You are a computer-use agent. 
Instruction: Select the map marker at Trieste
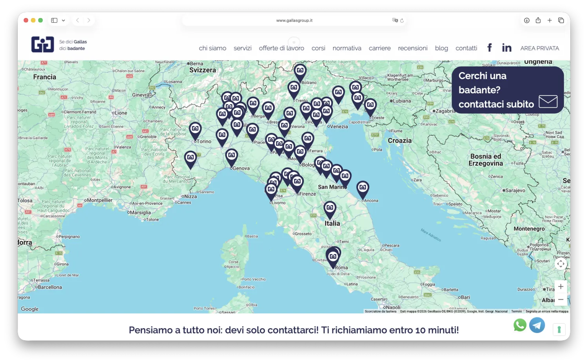coord(370,107)
